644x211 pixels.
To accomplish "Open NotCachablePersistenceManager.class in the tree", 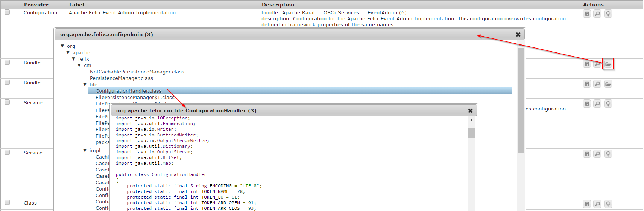I will click(137, 72).
